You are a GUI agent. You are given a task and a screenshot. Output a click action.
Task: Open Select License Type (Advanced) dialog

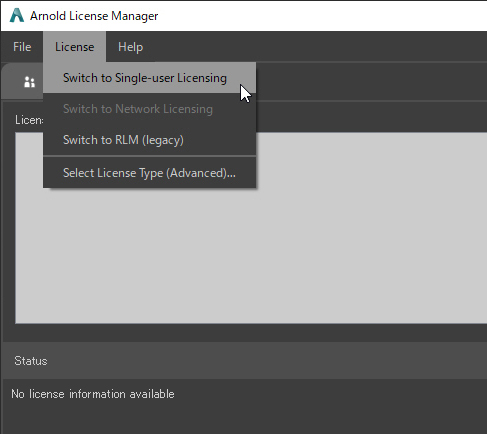click(x=149, y=173)
